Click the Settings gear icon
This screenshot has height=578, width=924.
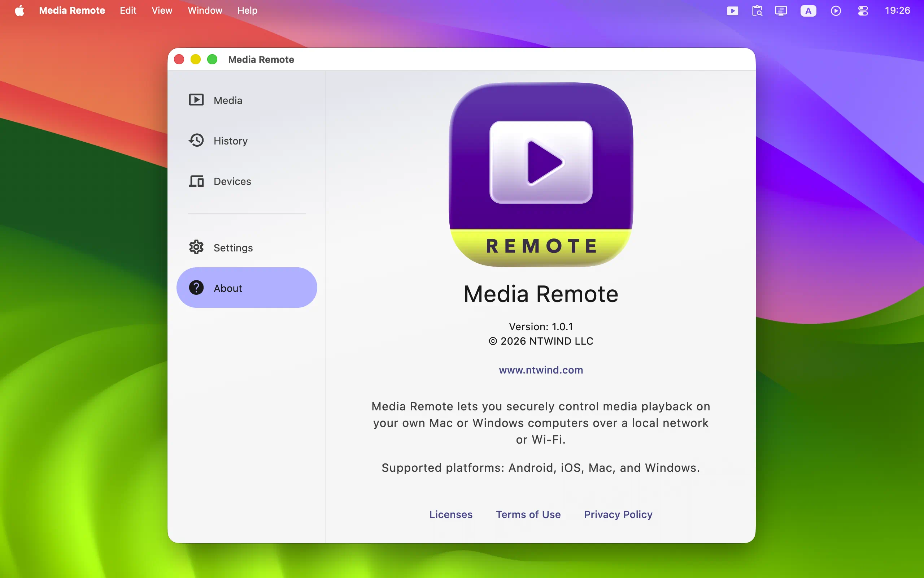196,247
